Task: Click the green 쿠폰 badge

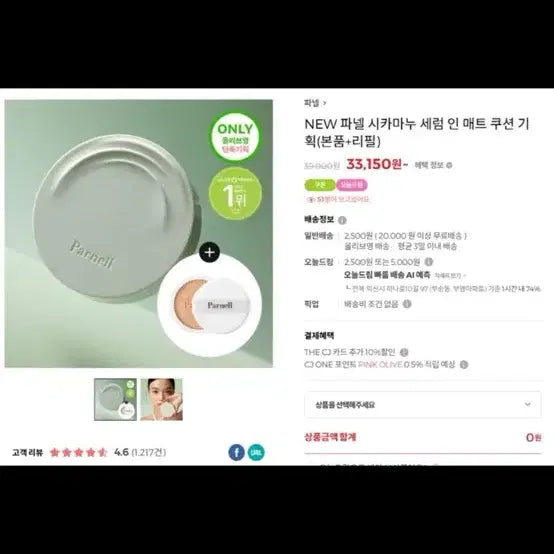Action: coord(319,185)
